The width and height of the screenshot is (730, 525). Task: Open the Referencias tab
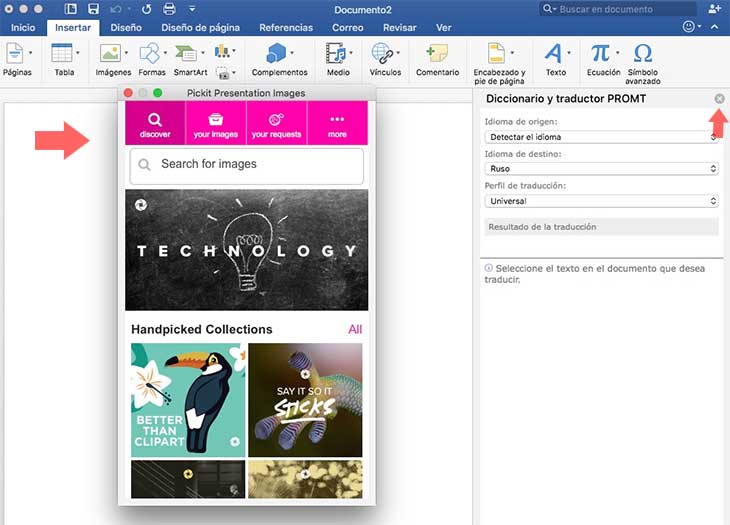286,27
